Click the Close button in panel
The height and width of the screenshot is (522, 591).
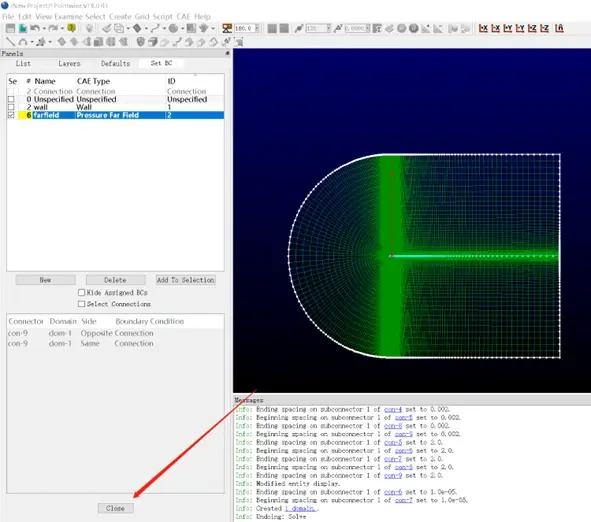pos(115,508)
